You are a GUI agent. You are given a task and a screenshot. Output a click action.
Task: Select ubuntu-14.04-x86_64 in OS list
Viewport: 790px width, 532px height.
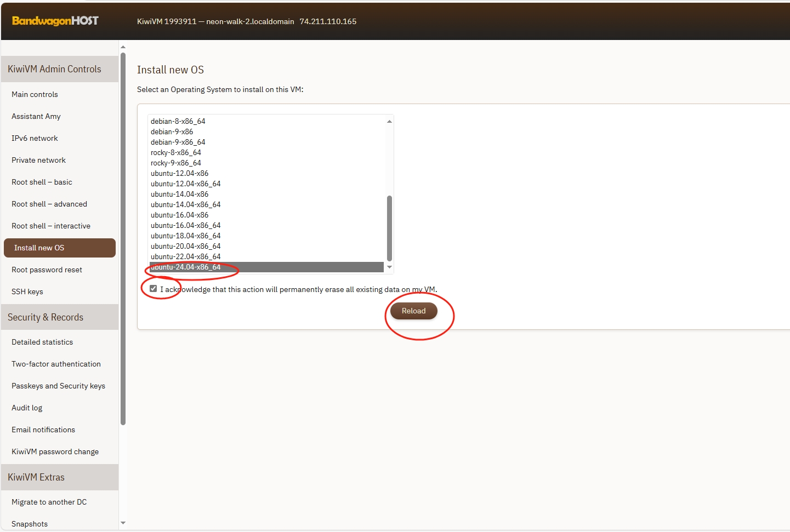266,204
